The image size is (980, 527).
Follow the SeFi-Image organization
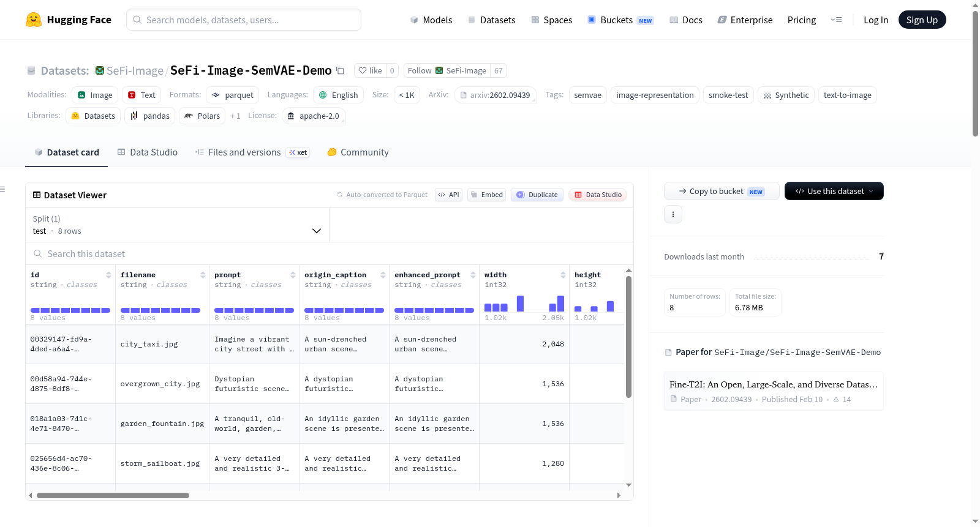(x=447, y=70)
